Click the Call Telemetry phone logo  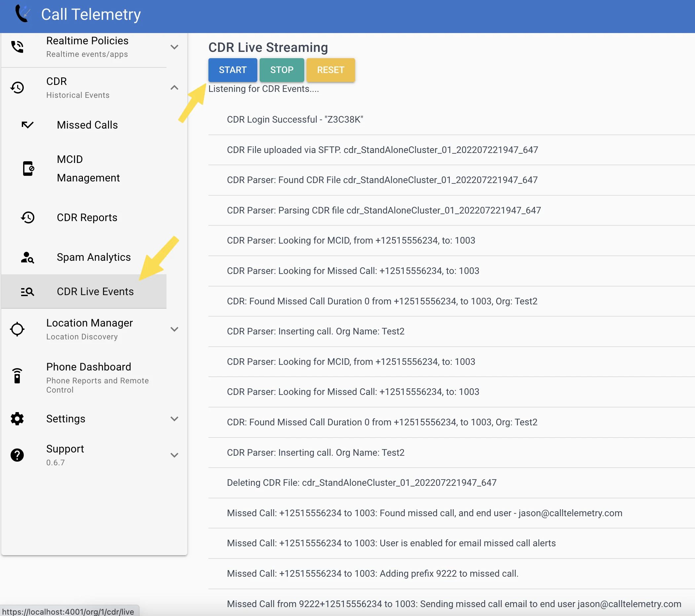pos(22,14)
